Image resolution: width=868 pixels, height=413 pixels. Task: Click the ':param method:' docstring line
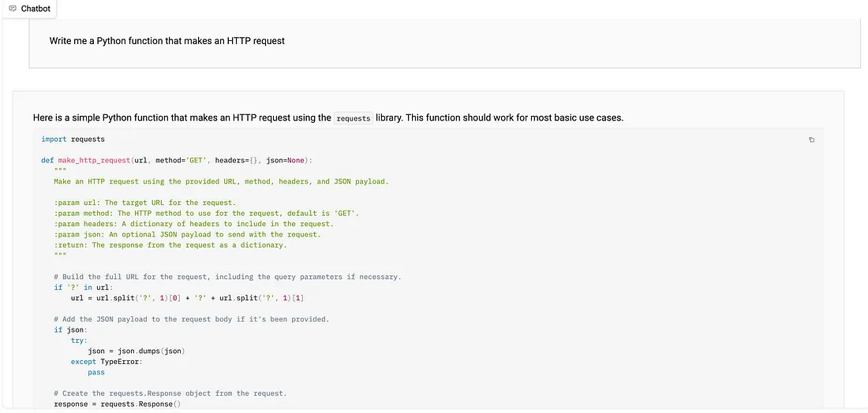[x=207, y=214]
